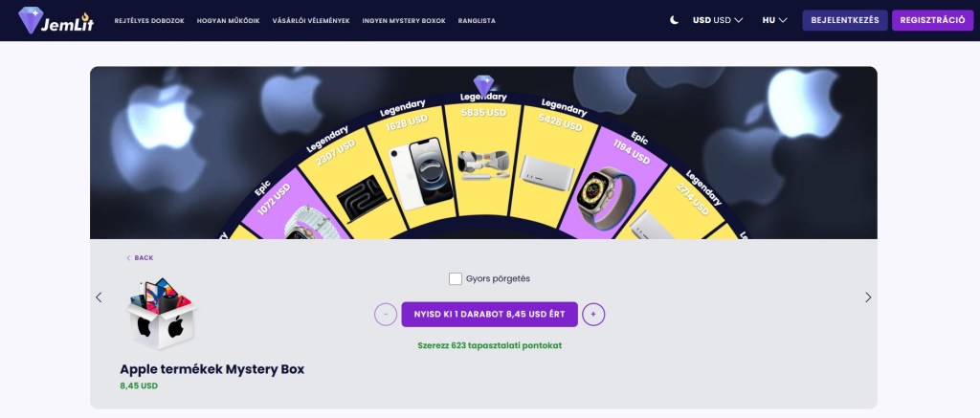Click the Bejelentkezés login button
The height and width of the screenshot is (418, 980).
click(x=844, y=20)
